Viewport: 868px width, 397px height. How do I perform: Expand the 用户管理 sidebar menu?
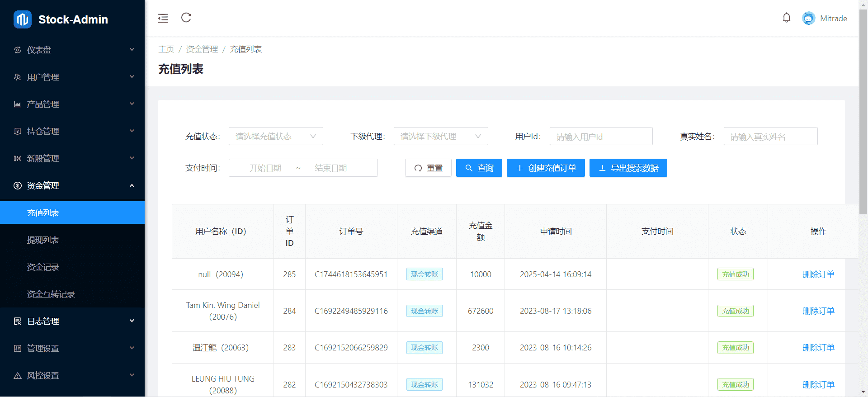tap(72, 77)
